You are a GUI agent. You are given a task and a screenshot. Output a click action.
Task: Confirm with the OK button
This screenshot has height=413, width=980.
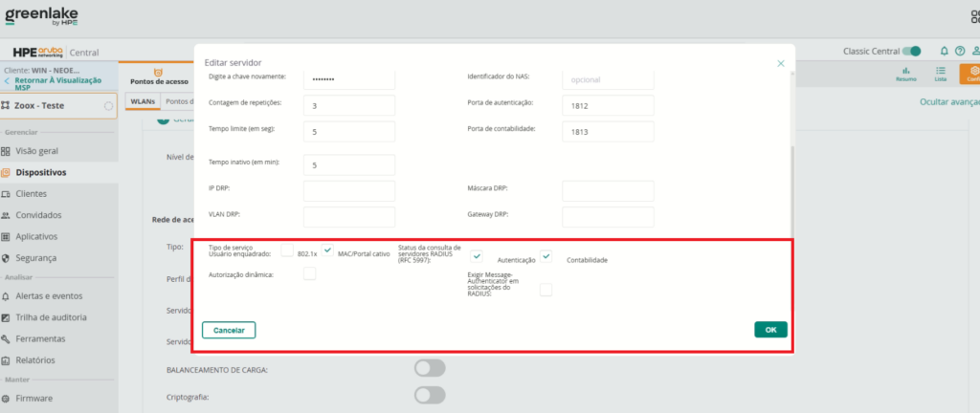[x=770, y=330]
